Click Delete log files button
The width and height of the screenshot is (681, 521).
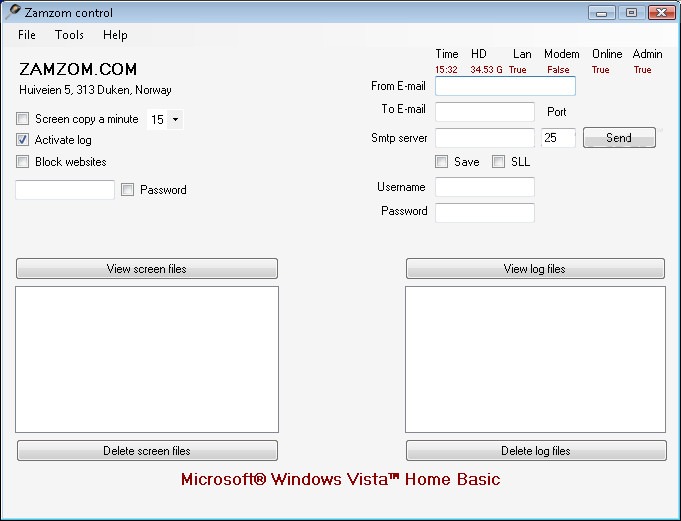536,451
